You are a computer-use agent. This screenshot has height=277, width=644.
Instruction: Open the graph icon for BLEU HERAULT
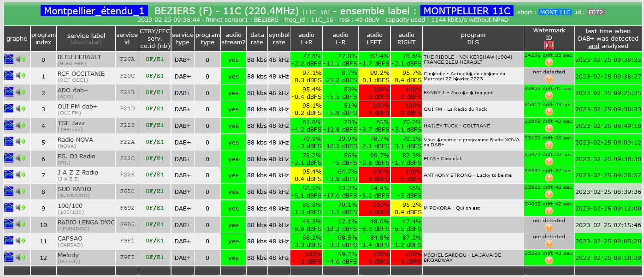[x=9, y=59]
